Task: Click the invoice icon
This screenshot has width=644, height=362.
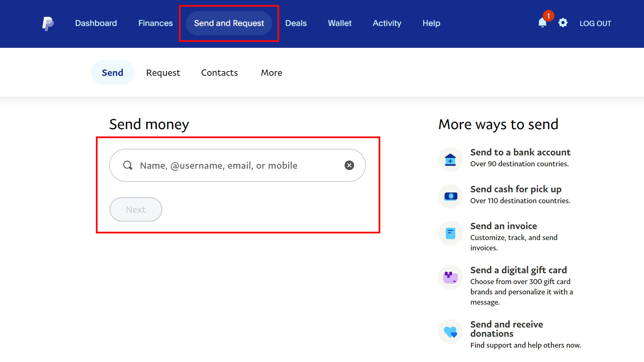Action: (450, 233)
